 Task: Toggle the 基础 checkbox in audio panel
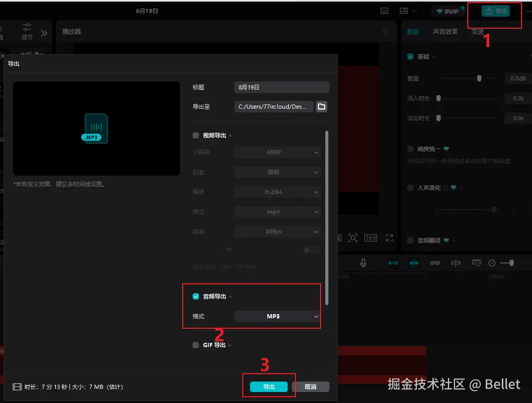(x=410, y=56)
